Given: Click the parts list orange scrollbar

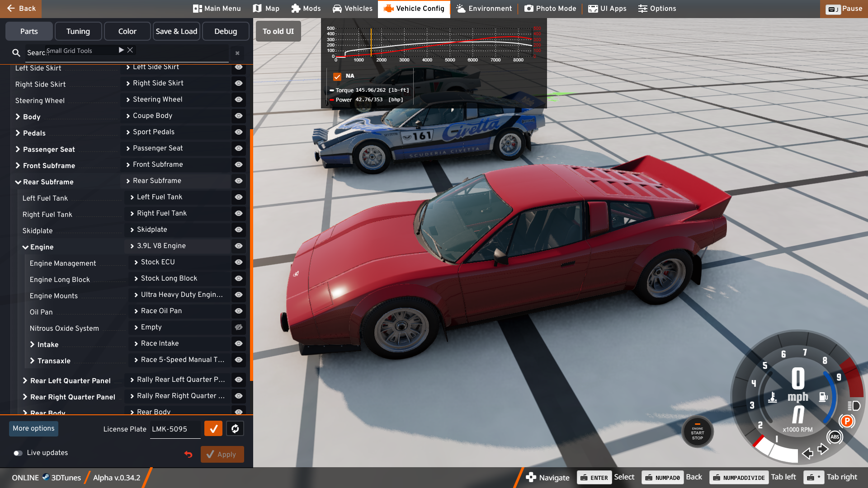Looking at the screenshot, I should tap(251, 253).
